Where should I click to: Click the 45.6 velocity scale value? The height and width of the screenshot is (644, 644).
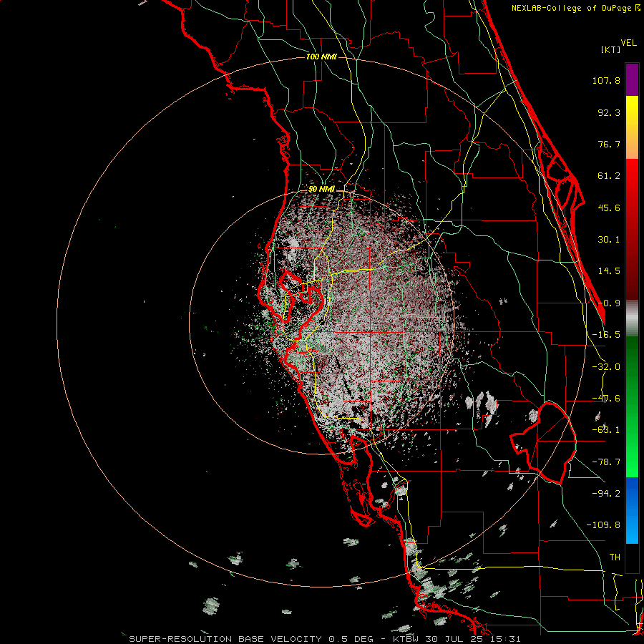click(x=609, y=208)
